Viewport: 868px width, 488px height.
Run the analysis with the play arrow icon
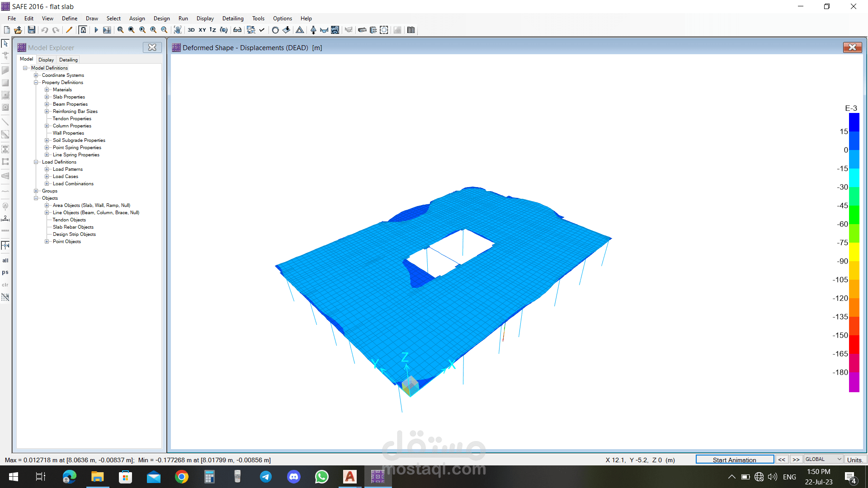[96, 30]
